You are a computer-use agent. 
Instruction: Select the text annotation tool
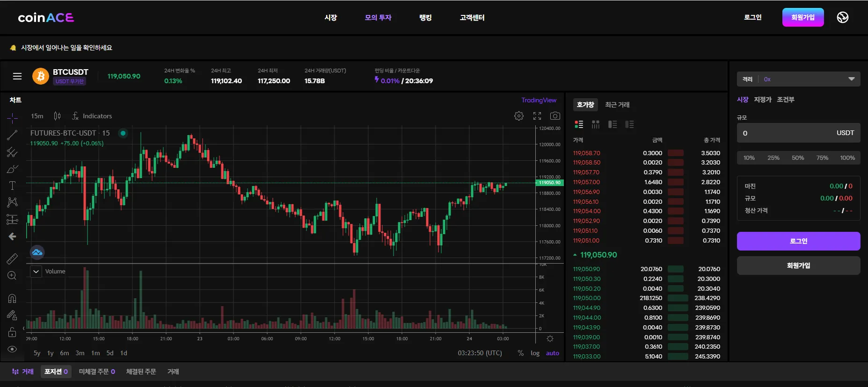pos(12,186)
